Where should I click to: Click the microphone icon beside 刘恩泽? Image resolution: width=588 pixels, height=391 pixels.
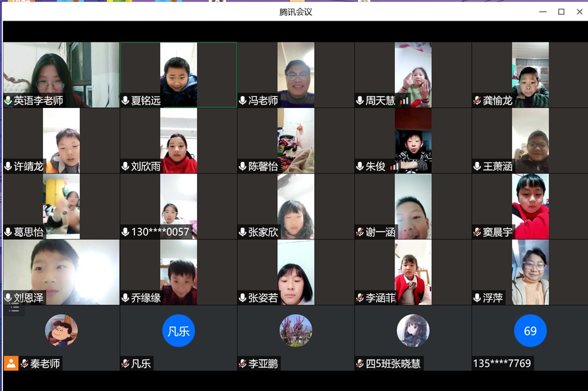tap(8, 297)
